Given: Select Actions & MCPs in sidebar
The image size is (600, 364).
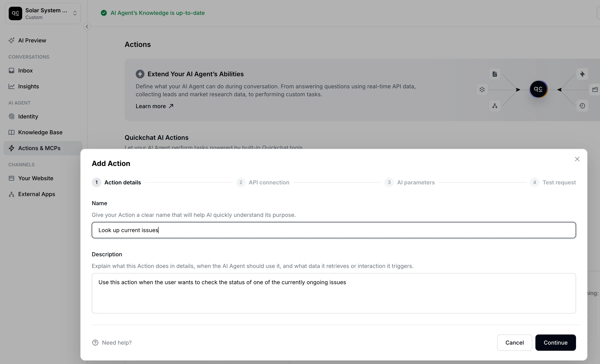Looking at the screenshot, I should [x=43, y=148].
